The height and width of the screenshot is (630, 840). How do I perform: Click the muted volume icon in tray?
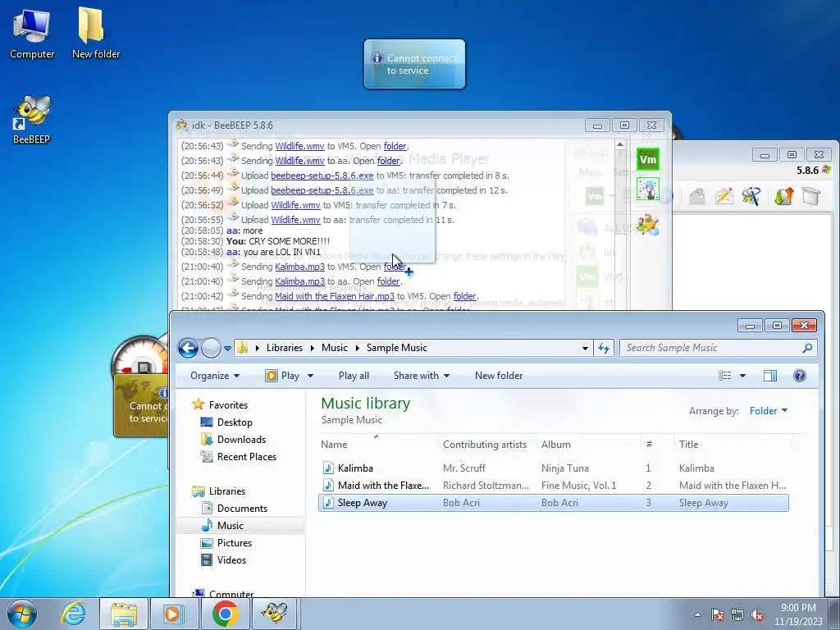point(757,615)
